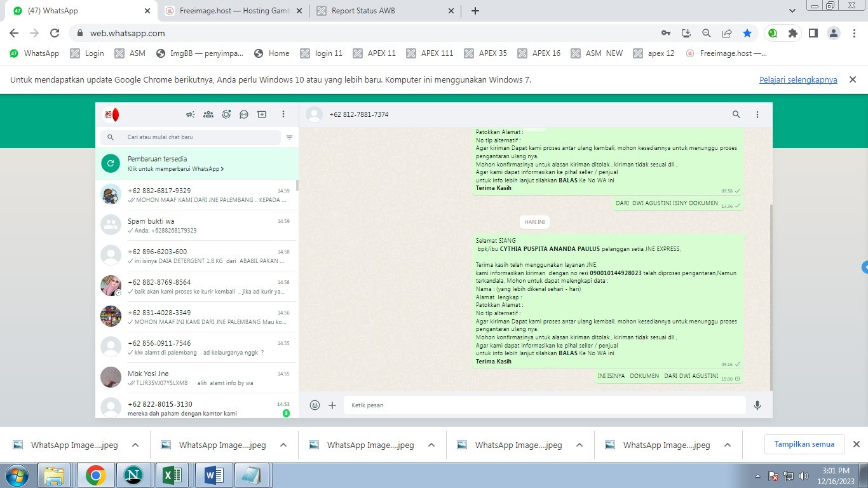Open the Chrome extensions puzzle icon
This screenshot has width=868, height=488.
[792, 33]
